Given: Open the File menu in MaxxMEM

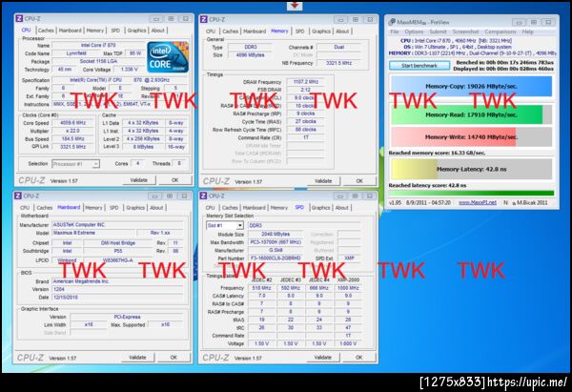Looking at the screenshot, I should tap(395, 31).
